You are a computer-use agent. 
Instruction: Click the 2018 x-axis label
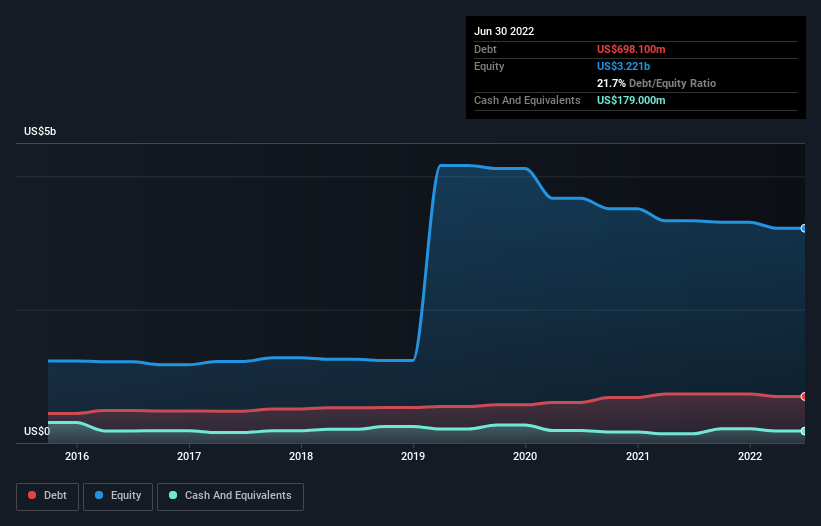pos(301,456)
